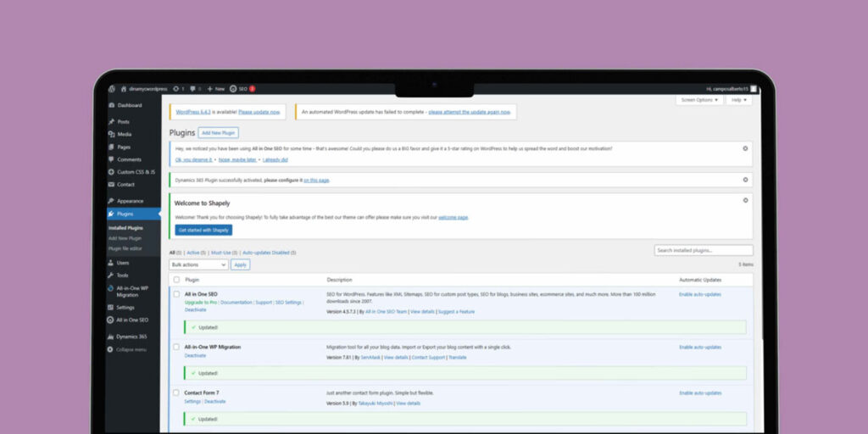Open the updates counter icon in admin bar
Image resolution: width=868 pixels, height=434 pixels.
click(x=176, y=88)
